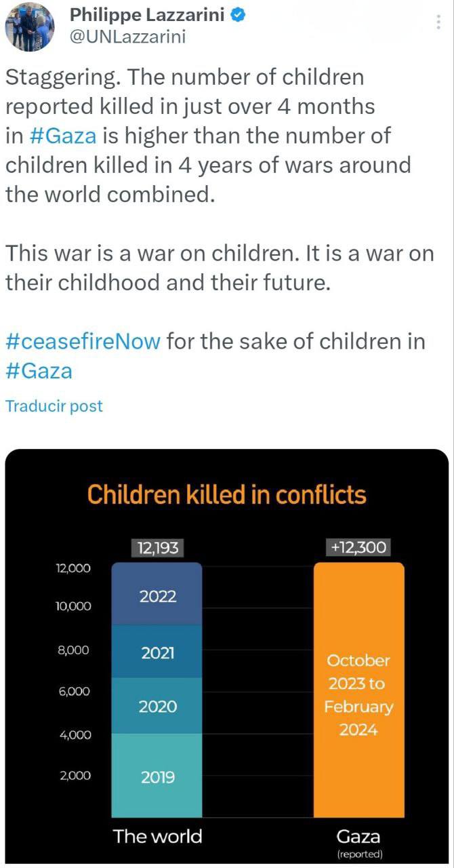This screenshot has height=868, width=454.
Task: Click Traducir post to translate
Action: click(54, 406)
